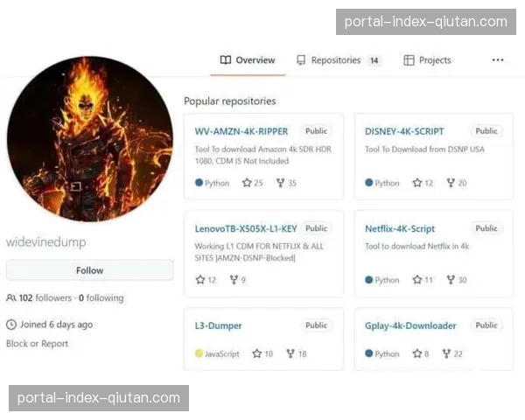Open the Overview tab
Viewport: 525px width, 420px height.
click(x=248, y=60)
